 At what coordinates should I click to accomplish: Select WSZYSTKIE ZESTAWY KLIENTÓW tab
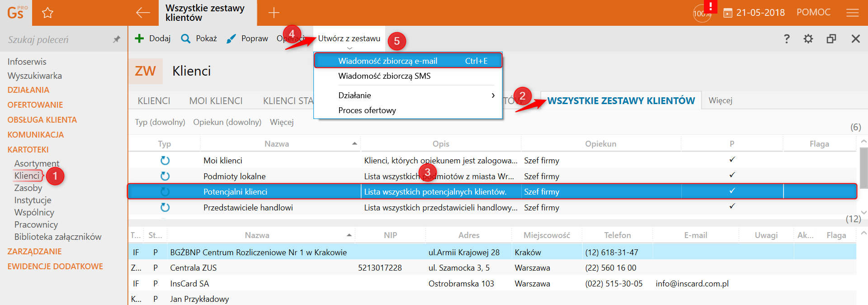(x=621, y=100)
